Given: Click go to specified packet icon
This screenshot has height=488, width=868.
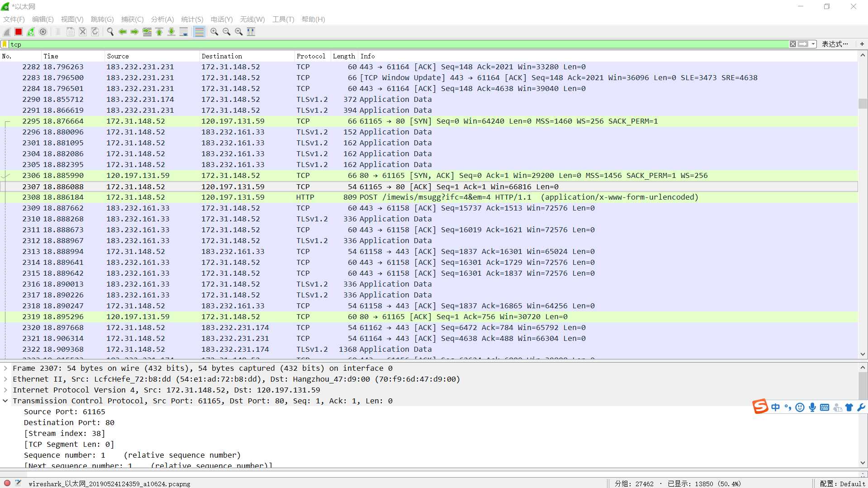Looking at the screenshot, I should (x=147, y=32).
